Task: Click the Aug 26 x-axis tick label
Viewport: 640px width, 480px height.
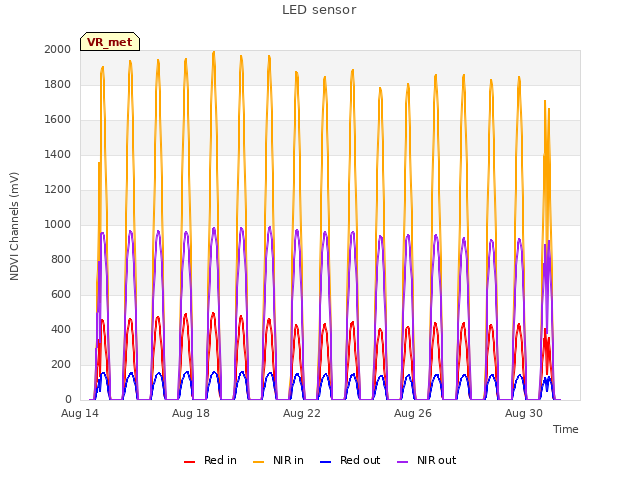Action: click(x=413, y=413)
